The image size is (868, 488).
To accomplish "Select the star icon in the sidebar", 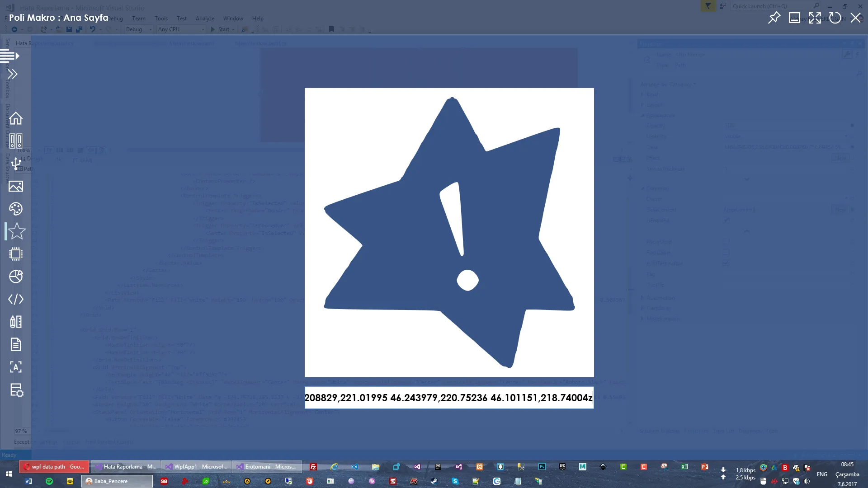I will 17,231.
